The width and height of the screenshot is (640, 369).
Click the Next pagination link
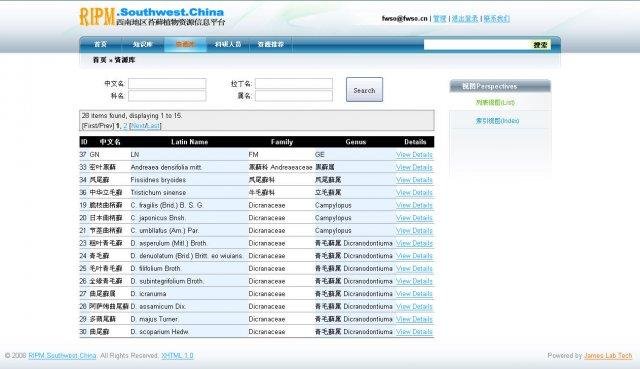tap(138, 126)
